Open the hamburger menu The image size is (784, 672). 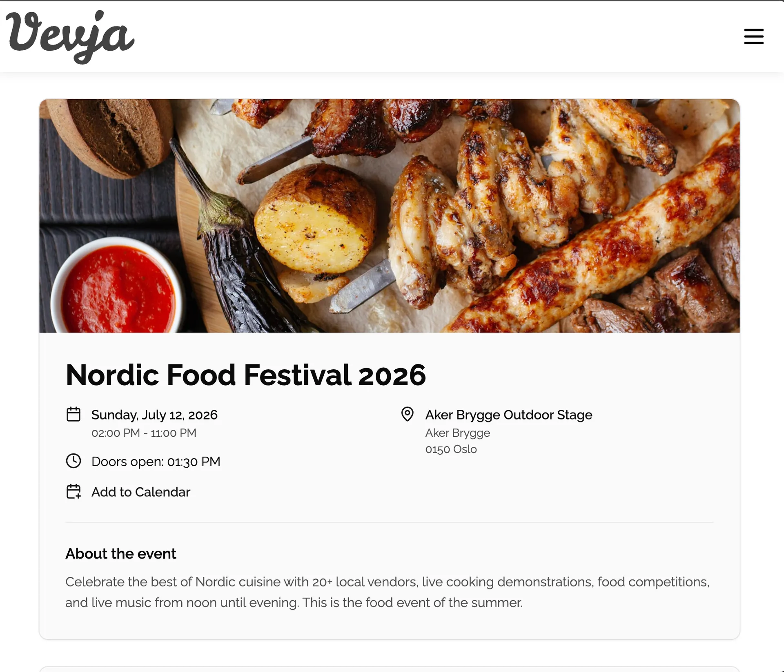[753, 36]
